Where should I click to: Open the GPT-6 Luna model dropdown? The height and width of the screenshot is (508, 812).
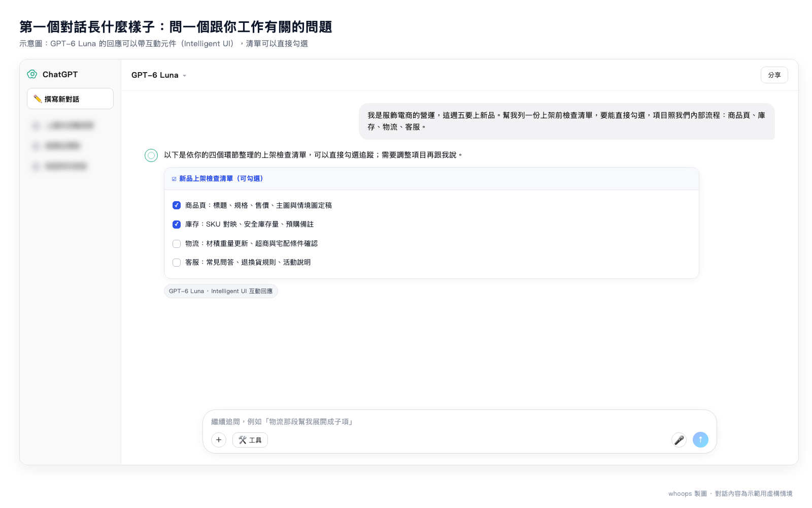pos(159,75)
